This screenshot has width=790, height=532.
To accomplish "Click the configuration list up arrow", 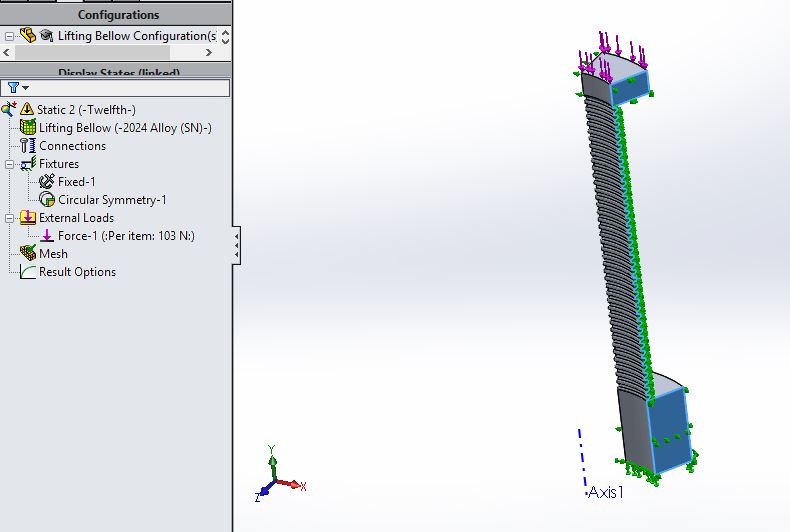I will (x=225, y=32).
